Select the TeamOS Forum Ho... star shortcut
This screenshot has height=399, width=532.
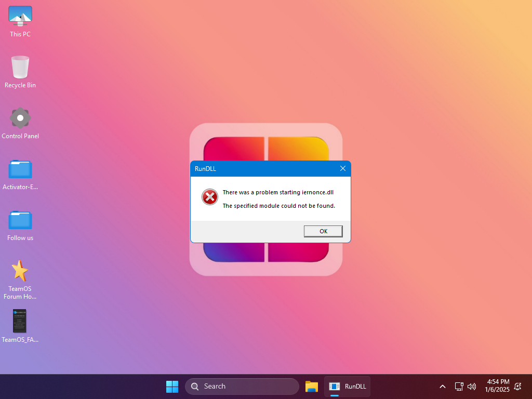click(x=20, y=280)
